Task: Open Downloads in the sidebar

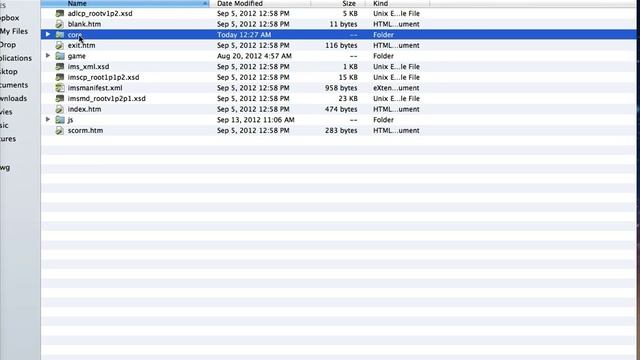Action: click(x=13, y=99)
